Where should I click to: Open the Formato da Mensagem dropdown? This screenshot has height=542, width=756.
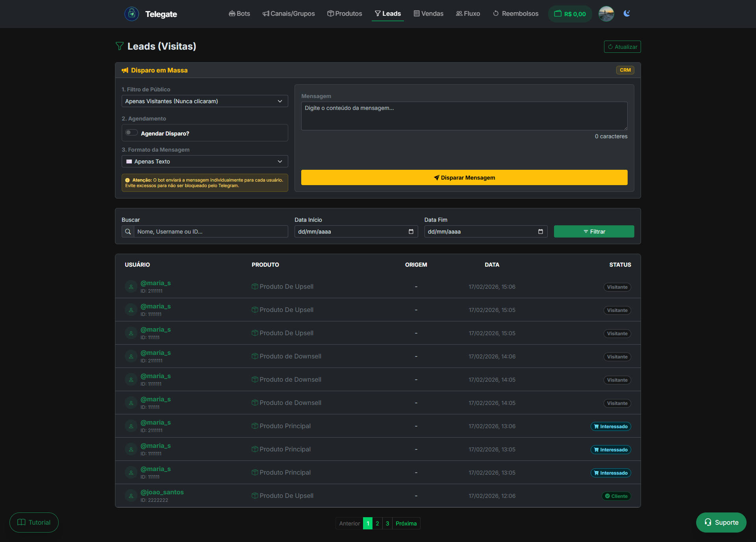pos(204,161)
